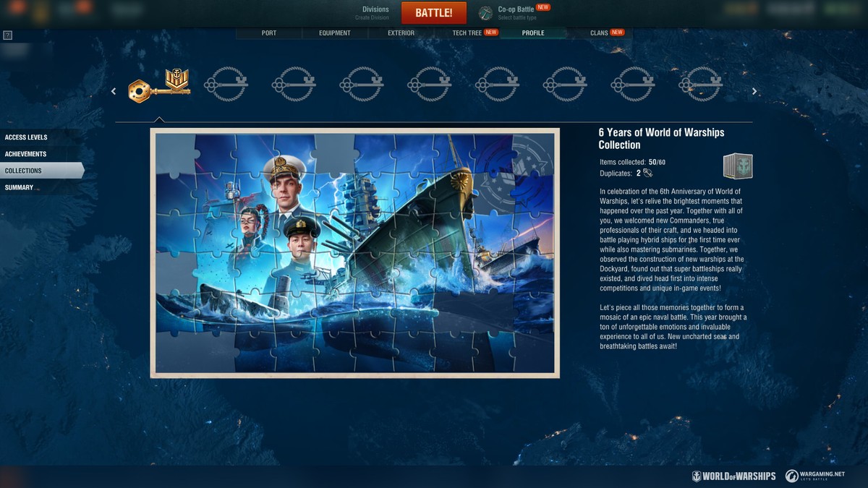Select the PROFILE tab
Viewport: 868px width, 488px height.
point(533,33)
